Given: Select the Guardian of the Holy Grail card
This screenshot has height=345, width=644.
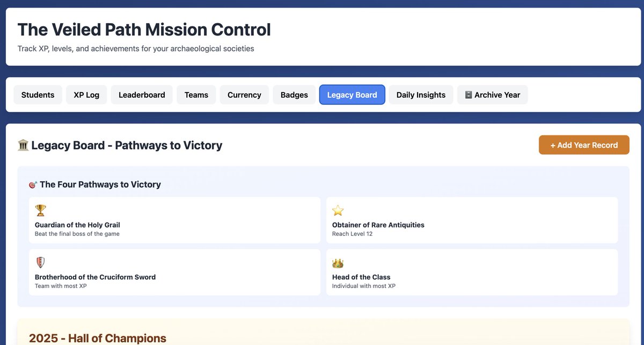Looking at the screenshot, I should pos(174,218).
